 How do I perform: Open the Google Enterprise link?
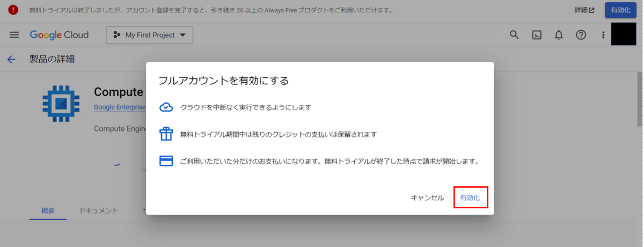pyautogui.click(x=120, y=107)
